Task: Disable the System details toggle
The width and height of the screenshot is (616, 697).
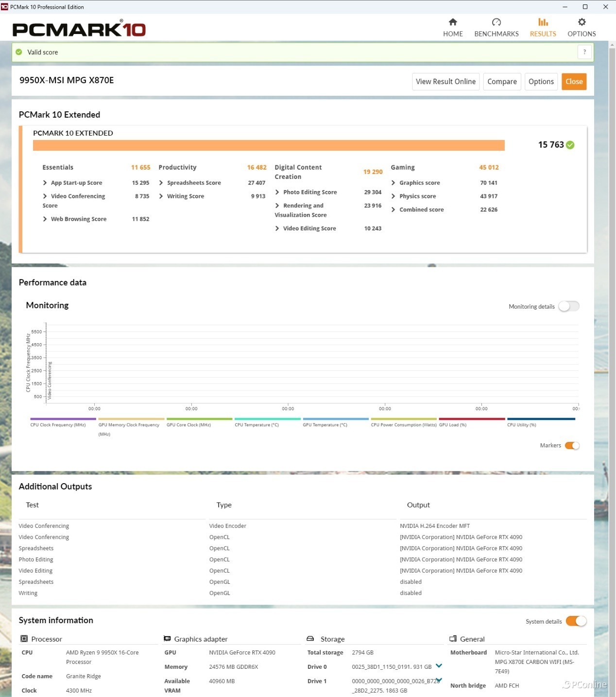Action: [576, 621]
